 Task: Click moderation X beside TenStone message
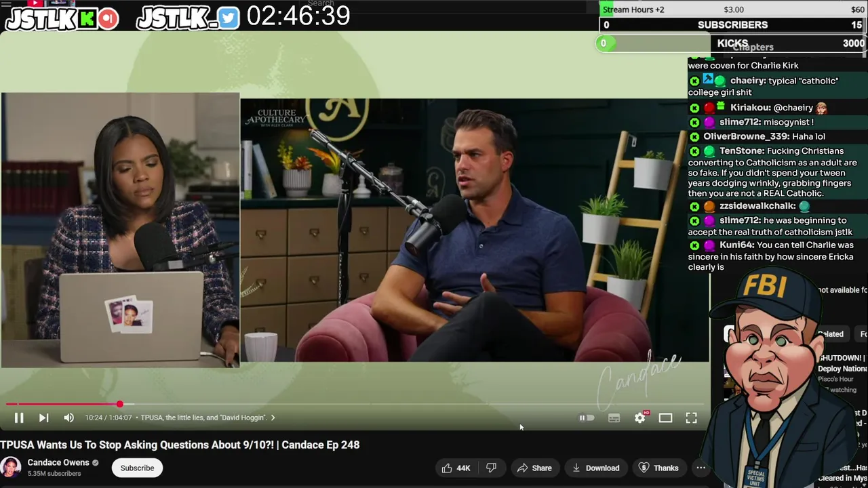click(694, 151)
